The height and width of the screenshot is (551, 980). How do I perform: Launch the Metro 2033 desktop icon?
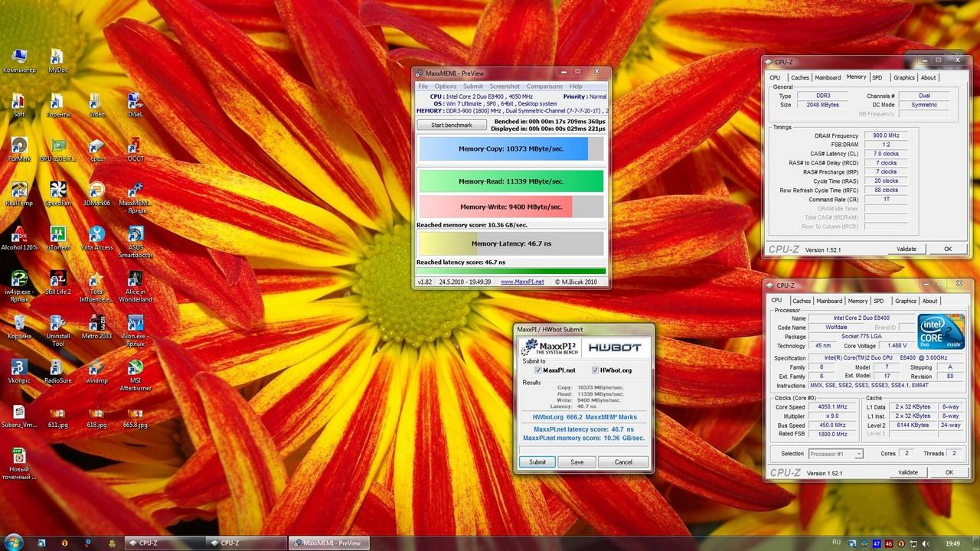click(96, 327)
